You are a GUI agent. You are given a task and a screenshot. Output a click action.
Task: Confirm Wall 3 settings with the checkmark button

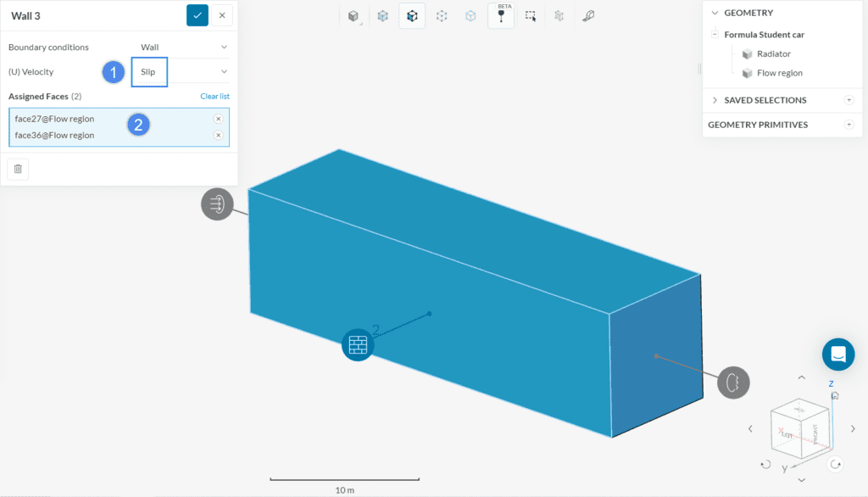(x=197, y=15)
